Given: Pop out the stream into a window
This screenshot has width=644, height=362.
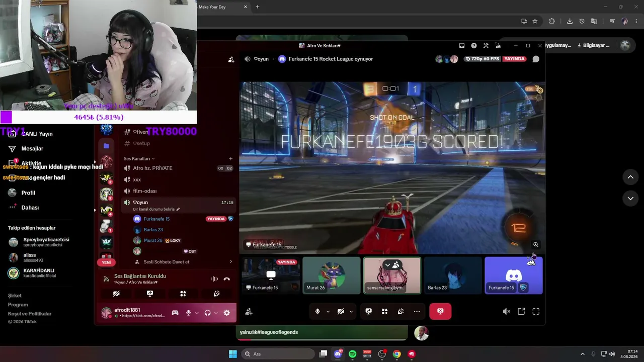Looking at the screenshot, I should (521, 312).
